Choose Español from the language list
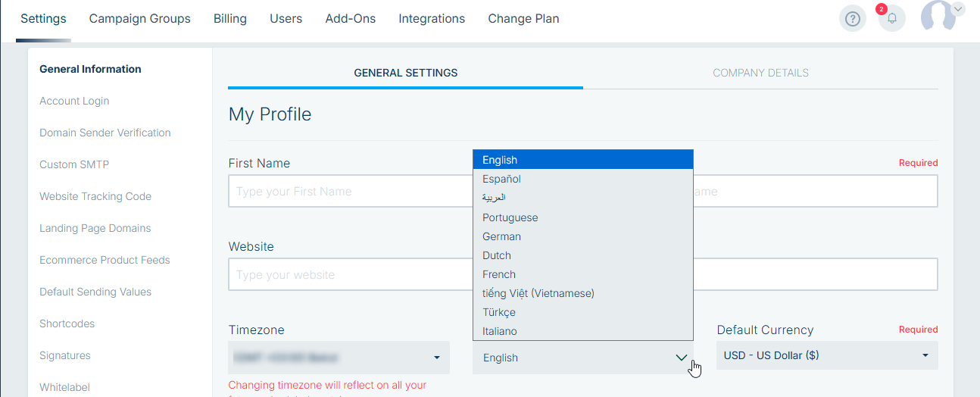980x397 pixels. [x=501, y=180]
